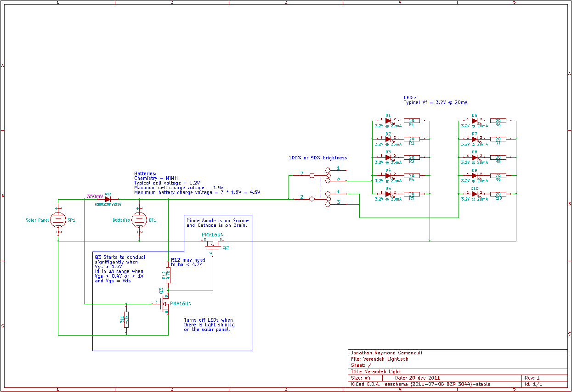
Task: Click the D1 LED symbol
Action: pyautogui.click(x=388, y=121)
